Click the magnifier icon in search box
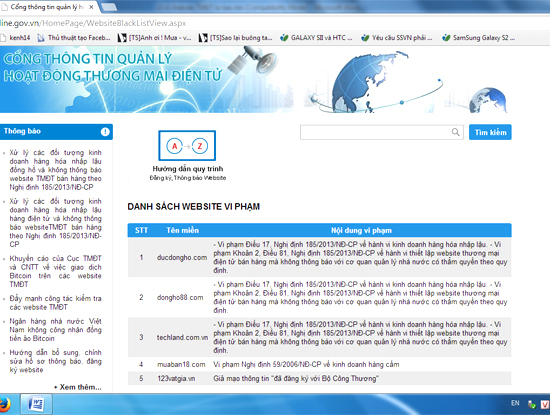This screenshot has height=415, width=550. point(455,132)
